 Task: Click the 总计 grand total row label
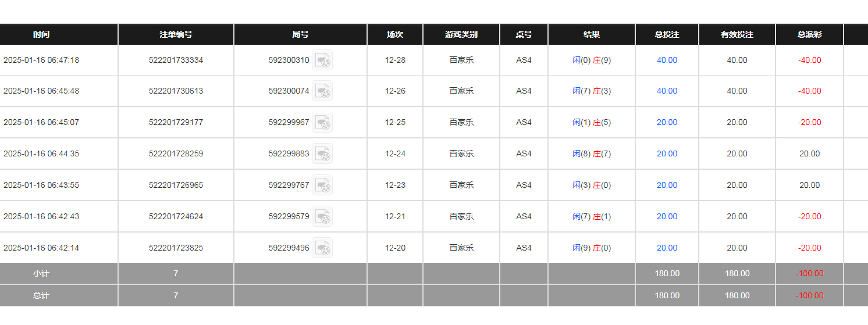[41, 295]
